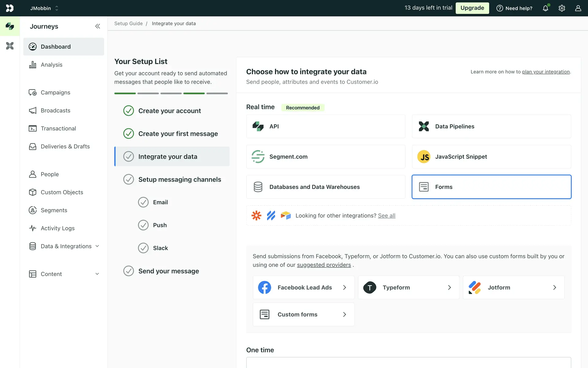This screenshot has width=588, height=368.
Task: Toggle the Email channel check circle
Action: [x=143, y=202]
